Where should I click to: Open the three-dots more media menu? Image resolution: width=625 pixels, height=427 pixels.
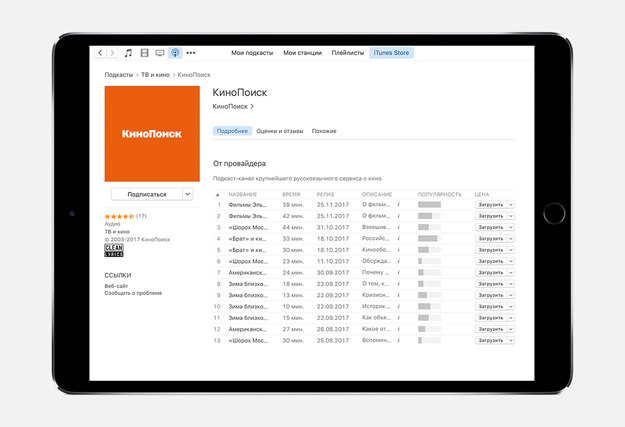click(191, 53)
